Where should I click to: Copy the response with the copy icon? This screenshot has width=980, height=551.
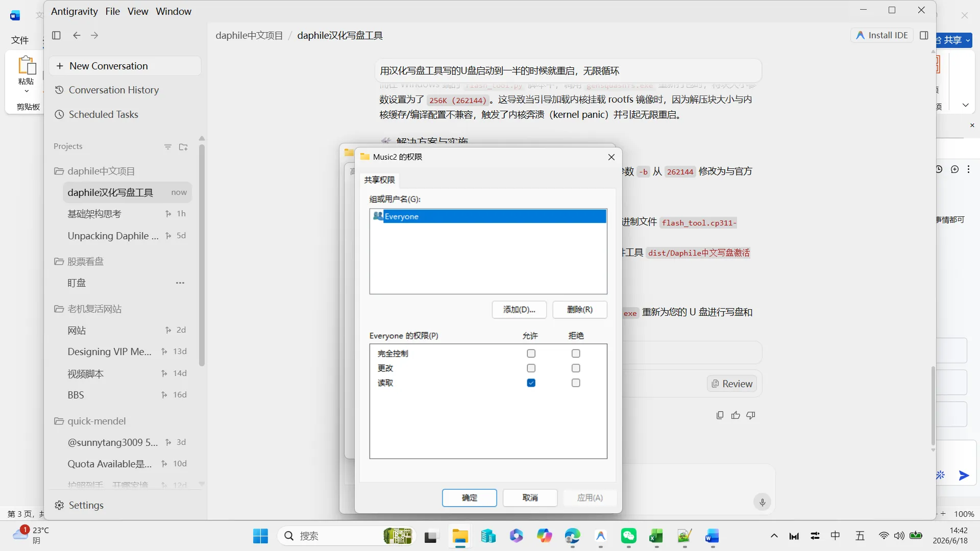tap(720, 415)
